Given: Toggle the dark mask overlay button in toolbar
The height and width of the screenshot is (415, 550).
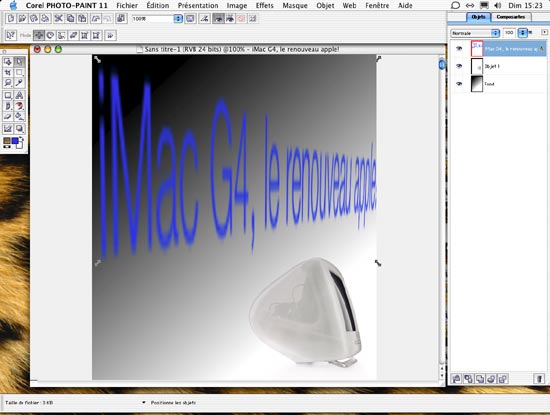Looking at the screenshot, I should (x=218, y=18).
